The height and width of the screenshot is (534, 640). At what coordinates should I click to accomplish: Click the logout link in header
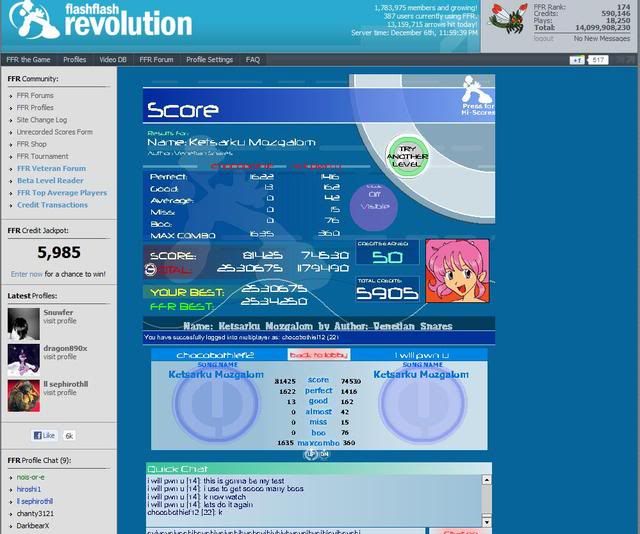coord(543,38)
